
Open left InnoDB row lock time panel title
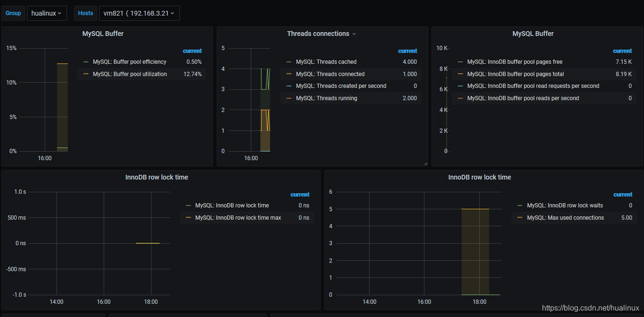[x=157, y=177]
